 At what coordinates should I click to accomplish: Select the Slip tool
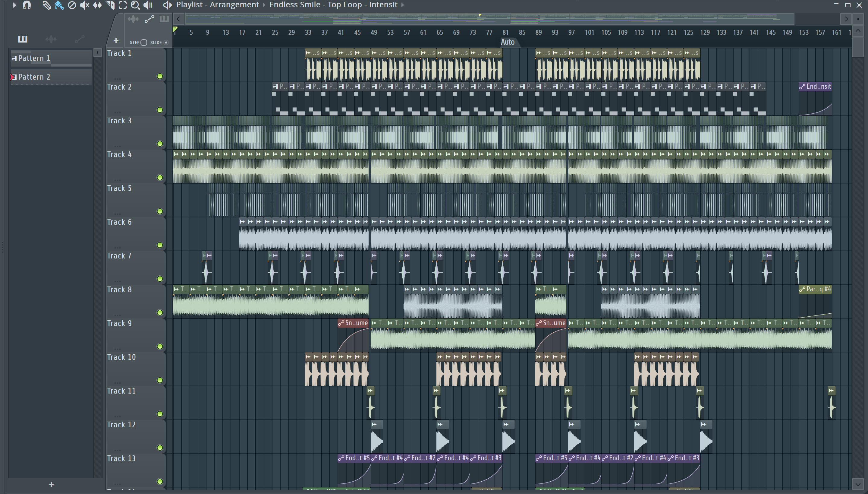97,5
